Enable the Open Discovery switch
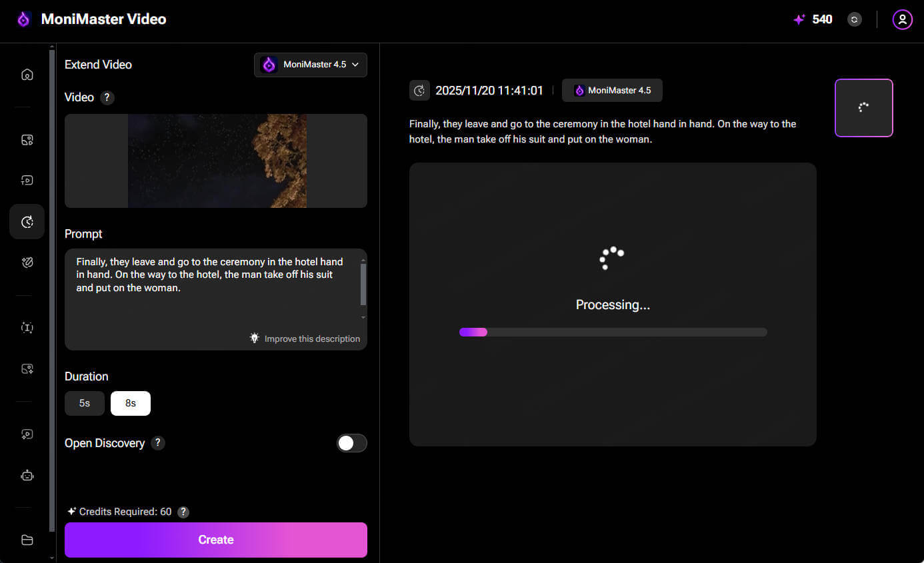This screenshot has width=924, height=563. tap(351, 442)
